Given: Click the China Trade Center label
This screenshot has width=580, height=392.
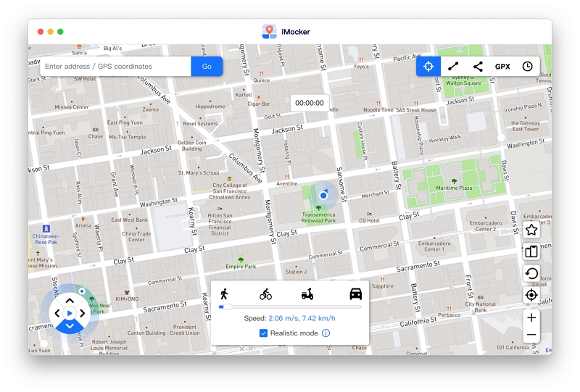Looking at the screenshot, I should (136, 237).
